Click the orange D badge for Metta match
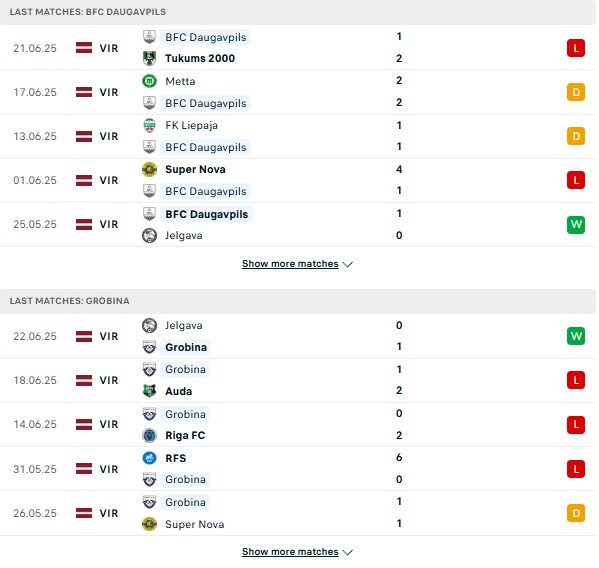 coord(576,92)
